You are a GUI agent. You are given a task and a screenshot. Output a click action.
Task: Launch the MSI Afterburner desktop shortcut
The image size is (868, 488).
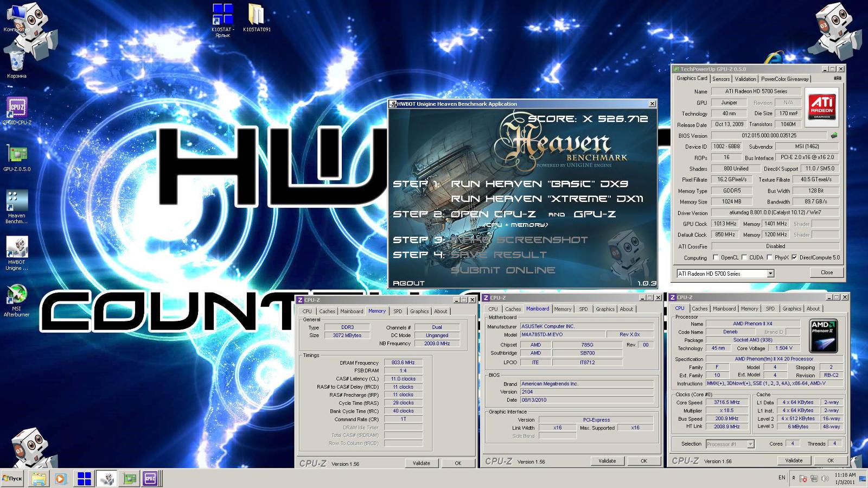[17, 301]
